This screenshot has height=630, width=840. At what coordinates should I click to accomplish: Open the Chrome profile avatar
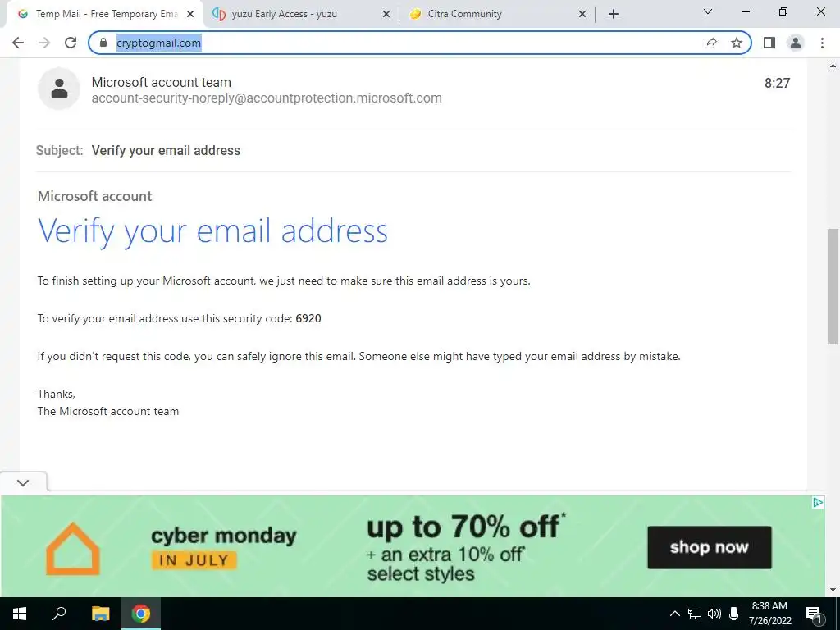(796, 43)
